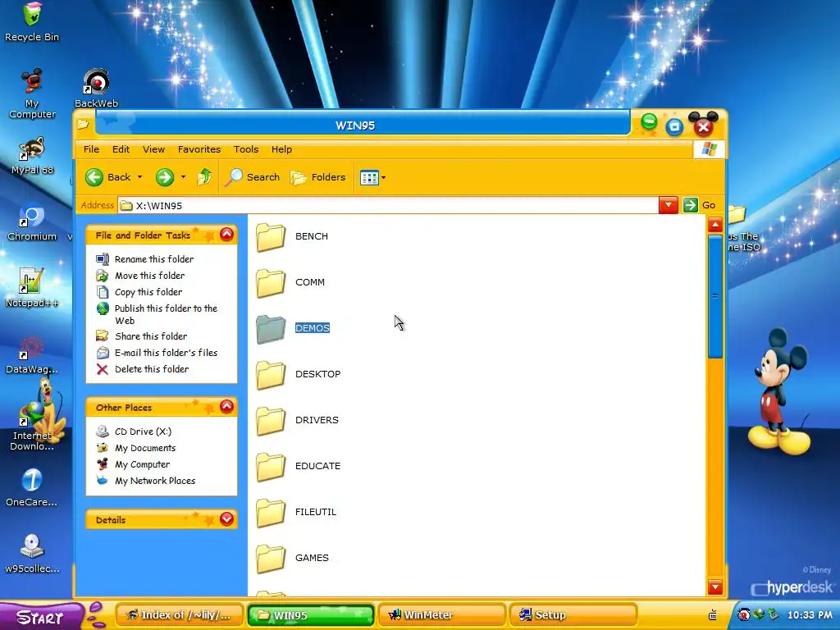
Task: Open the Start menu
Action: coord(41,617)
